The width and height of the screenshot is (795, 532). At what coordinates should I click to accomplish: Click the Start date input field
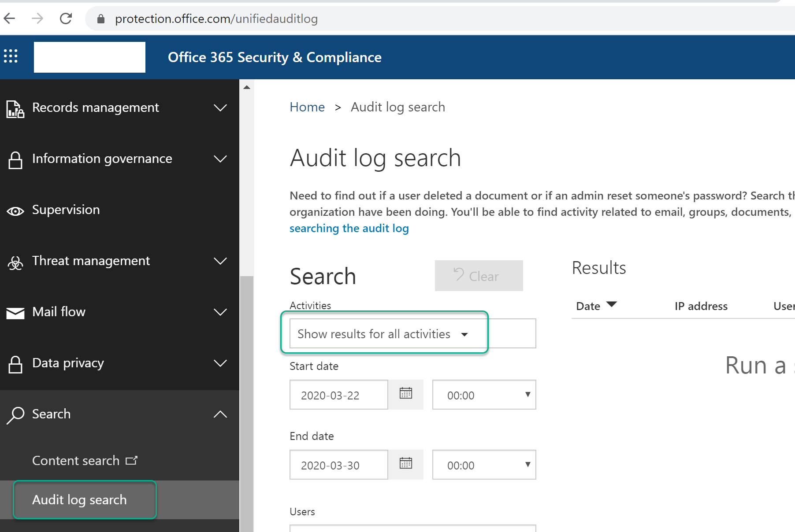(x=339, y=395)
